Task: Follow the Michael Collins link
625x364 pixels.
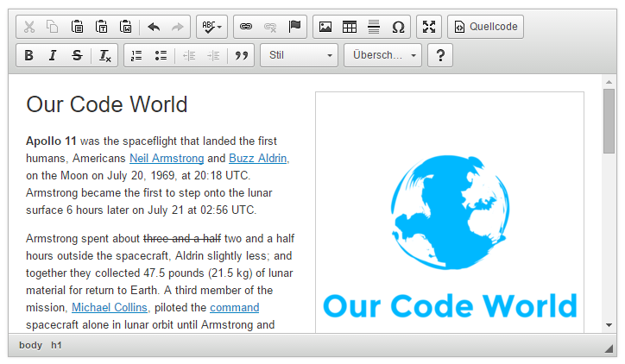Action: tap(110, 308)
